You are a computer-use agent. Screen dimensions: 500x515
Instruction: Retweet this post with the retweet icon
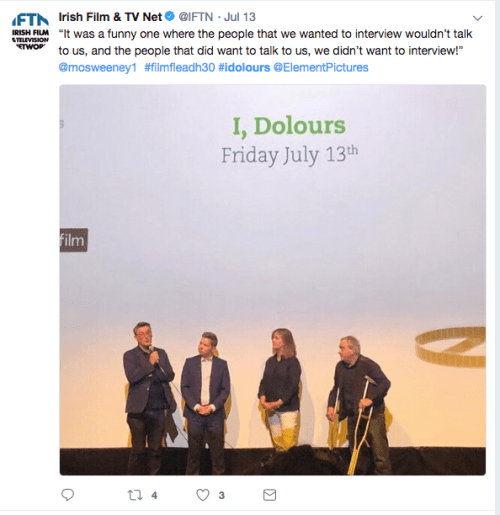tap(135, 495)
